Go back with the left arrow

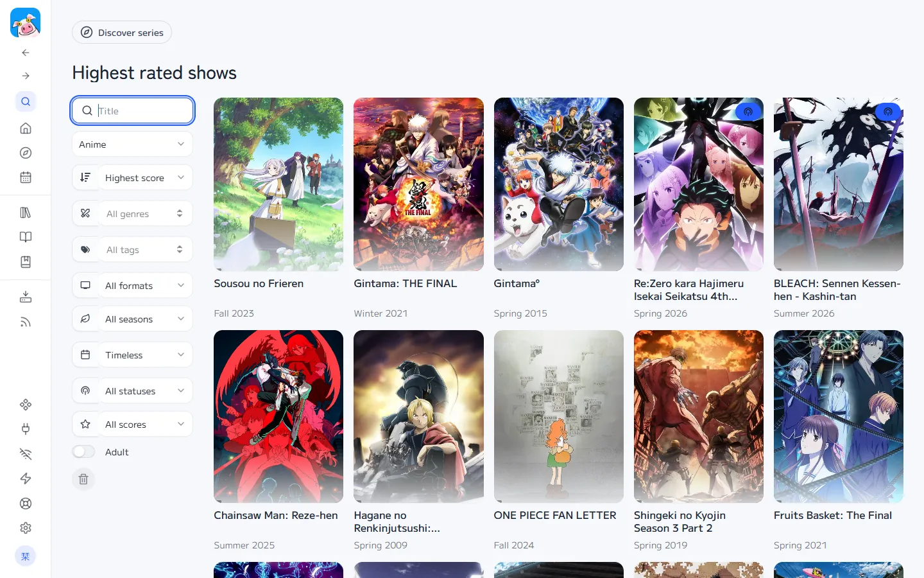pyautogui.click(x=26, y=53)
